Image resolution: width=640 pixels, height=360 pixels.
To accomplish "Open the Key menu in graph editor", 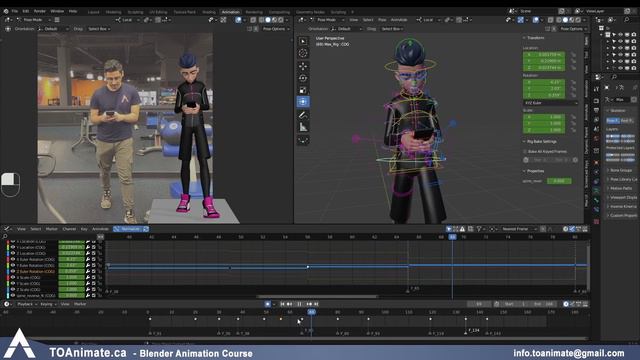I will click(x=84, y=229).
